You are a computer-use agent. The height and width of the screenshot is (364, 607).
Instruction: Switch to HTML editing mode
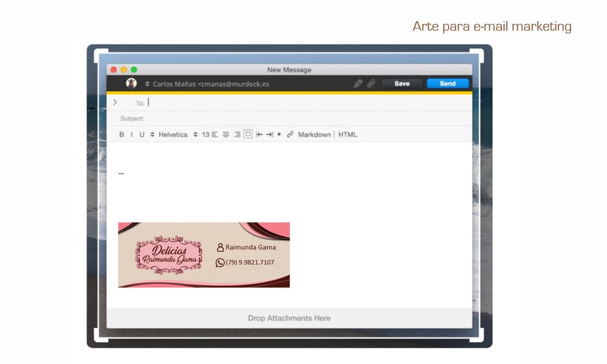(347, 135)
